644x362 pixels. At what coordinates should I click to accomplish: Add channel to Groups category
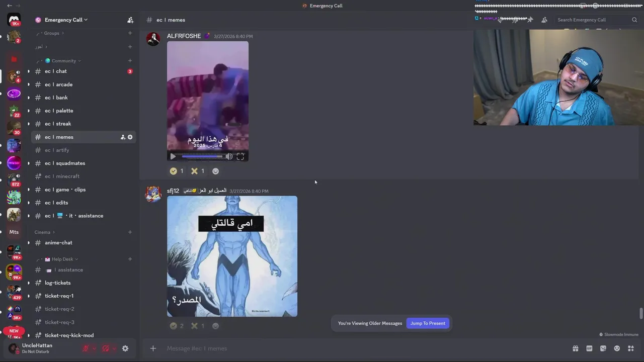click(130, 33)
